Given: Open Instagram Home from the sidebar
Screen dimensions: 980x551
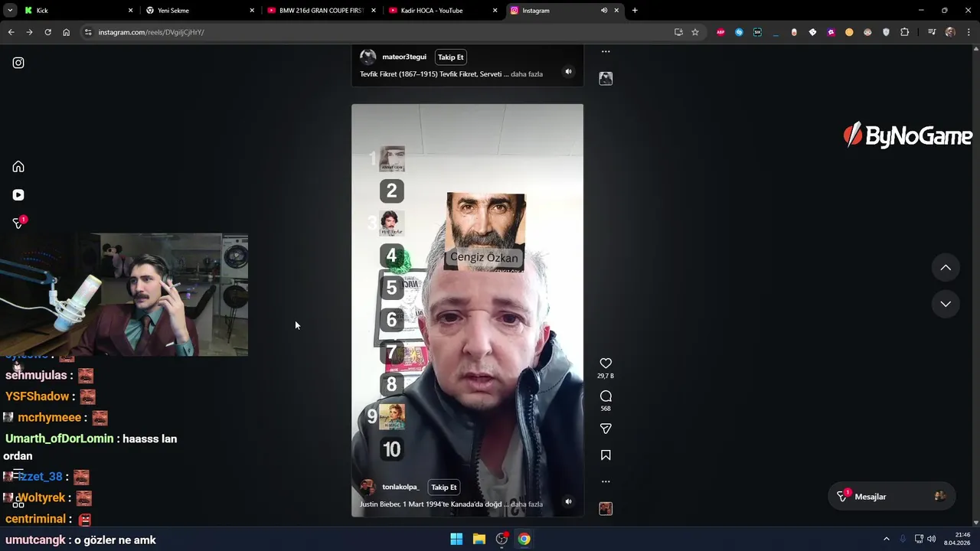Looking at the screenshot, I should 18,167.
